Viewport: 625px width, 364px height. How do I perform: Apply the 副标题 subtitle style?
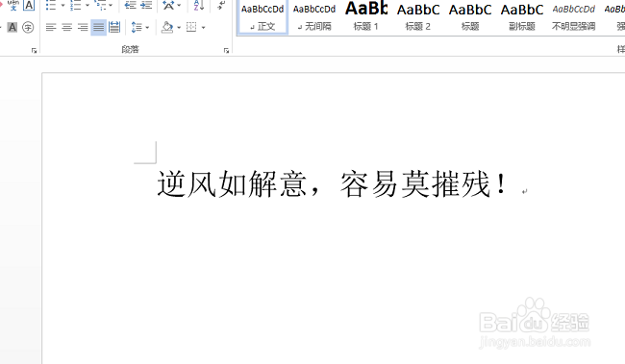tap(522, 16)
